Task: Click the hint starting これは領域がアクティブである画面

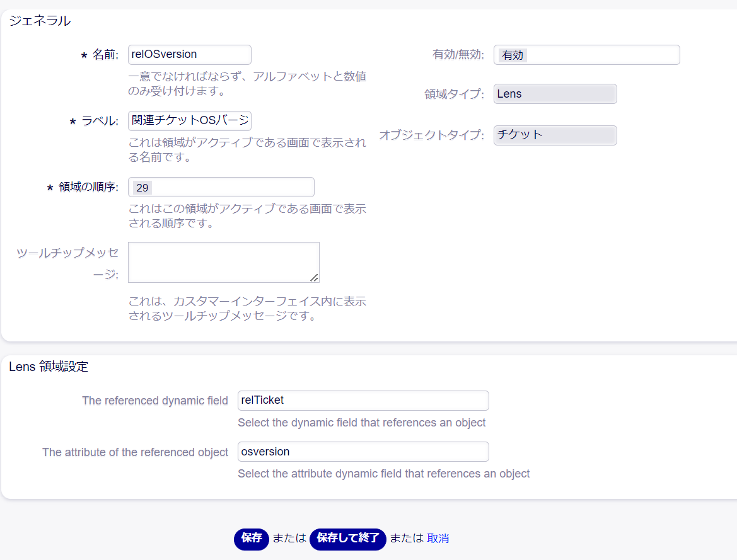Action: [247, 150]
